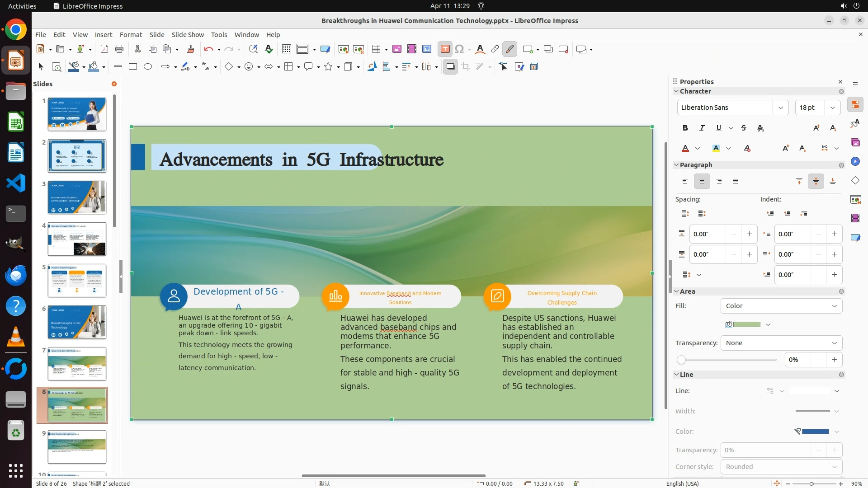Increase the above paragraph spacing value
Screen dimensions: 868x488
coord(749,234)
